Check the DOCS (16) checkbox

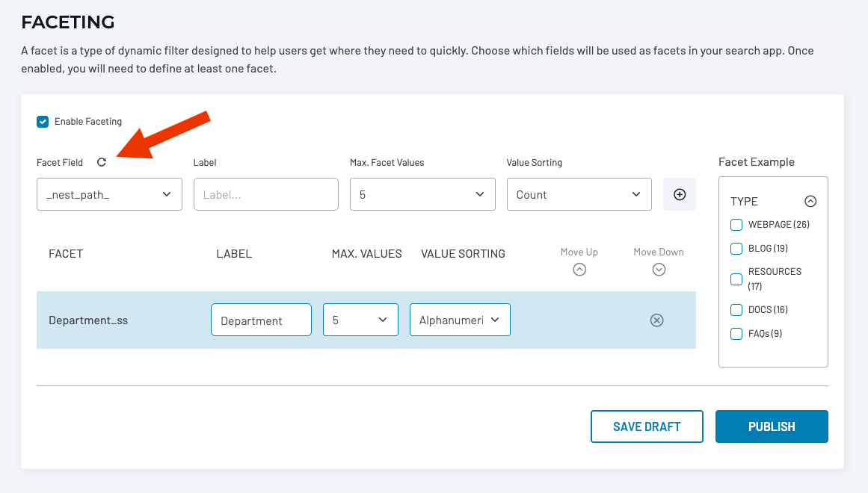(x=736, y=310)
